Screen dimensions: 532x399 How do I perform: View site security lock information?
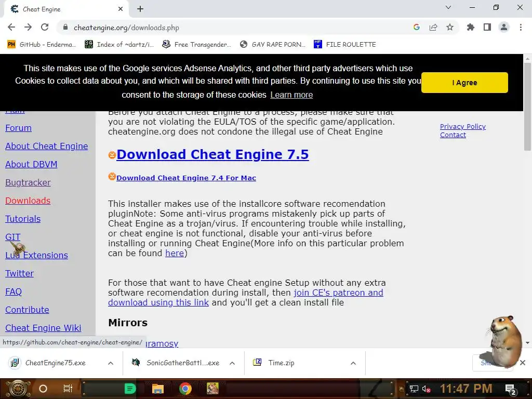[x=65, y=27]
